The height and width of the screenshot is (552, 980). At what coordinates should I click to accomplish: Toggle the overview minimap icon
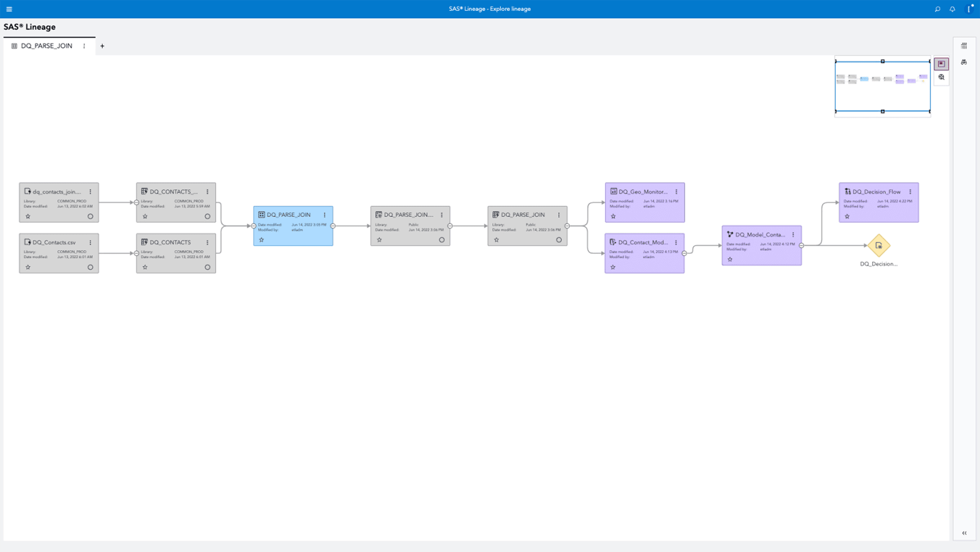coord(941,63)
